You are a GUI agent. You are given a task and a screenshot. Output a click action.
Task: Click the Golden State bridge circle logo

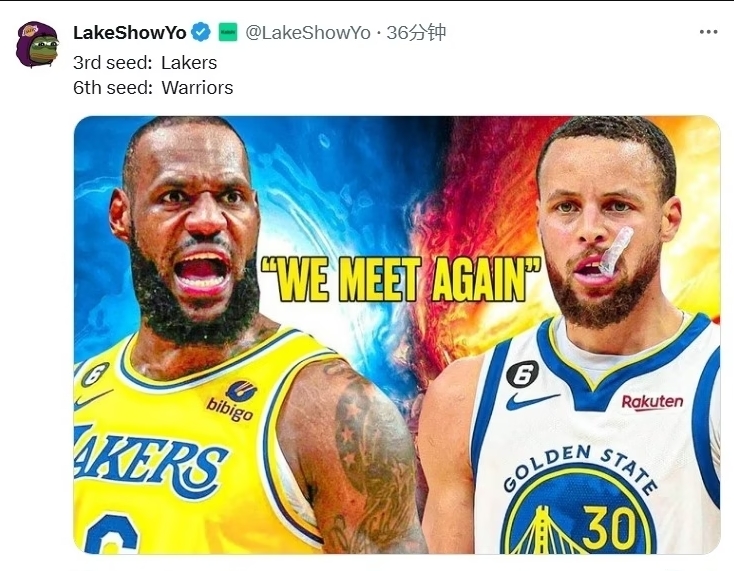point(579,510)
